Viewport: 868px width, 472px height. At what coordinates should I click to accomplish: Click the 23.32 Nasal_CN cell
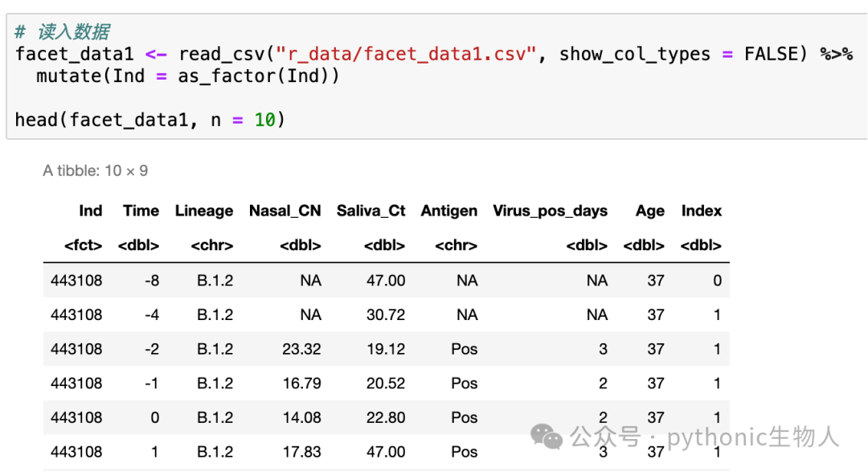click(301, 349)
